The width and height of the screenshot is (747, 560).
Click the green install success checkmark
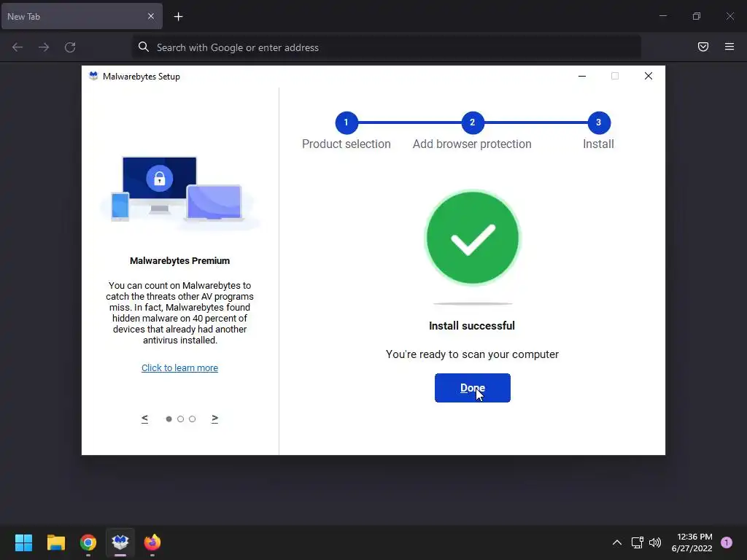click(x=472, y=238)
